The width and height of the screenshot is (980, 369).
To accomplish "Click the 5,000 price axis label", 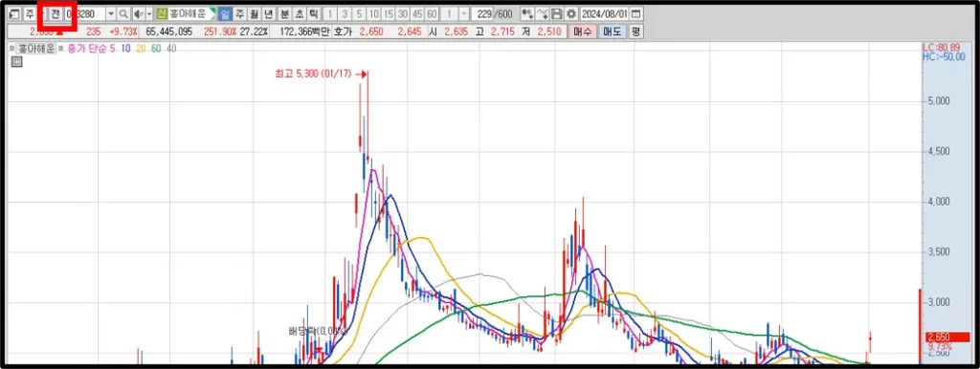I will coord(938,101).
